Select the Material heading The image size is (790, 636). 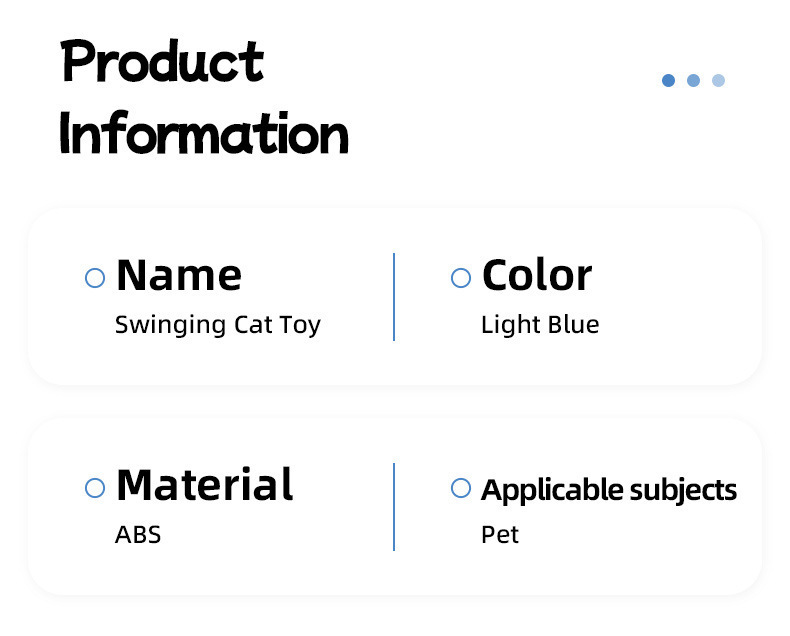point(205,485)
